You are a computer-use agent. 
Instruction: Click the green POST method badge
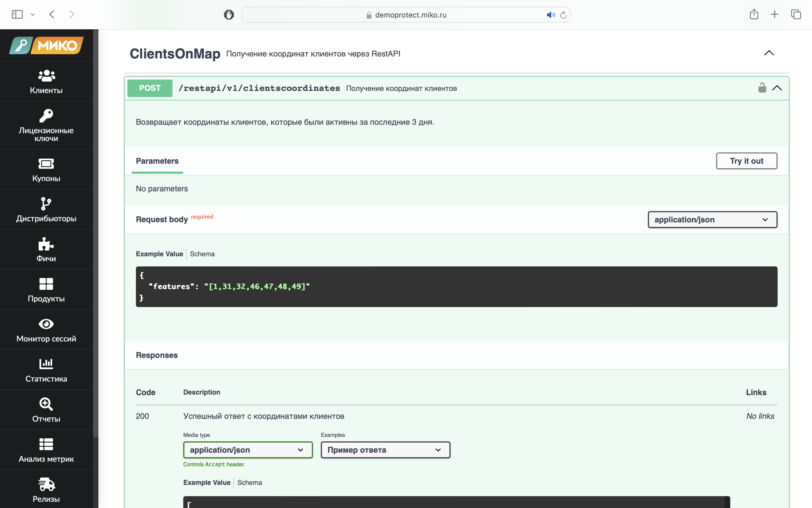pos(150,88)
